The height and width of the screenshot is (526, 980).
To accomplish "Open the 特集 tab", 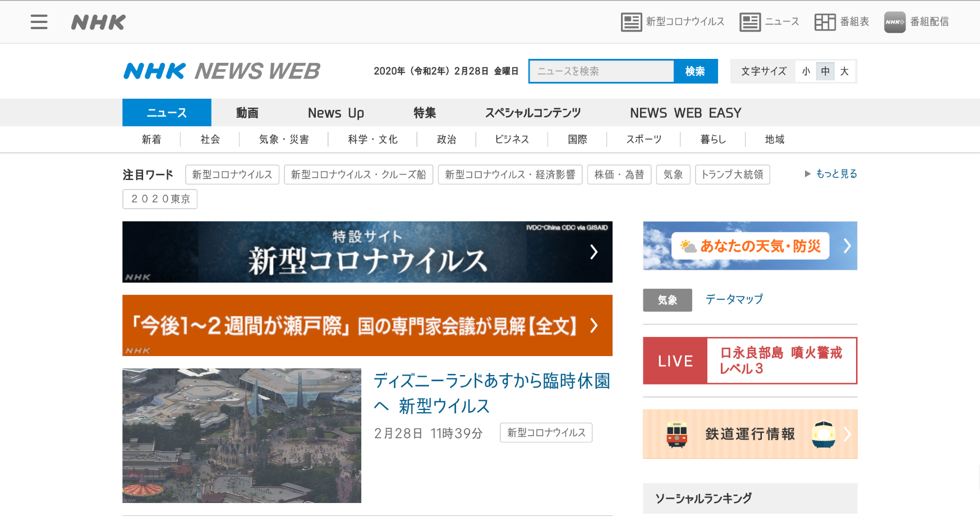I will (425, 113).
